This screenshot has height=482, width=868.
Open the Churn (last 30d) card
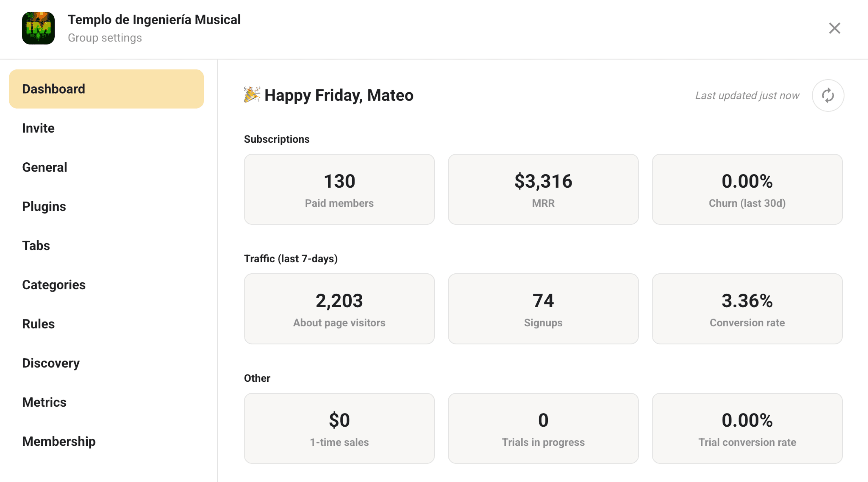pos(747,189)
